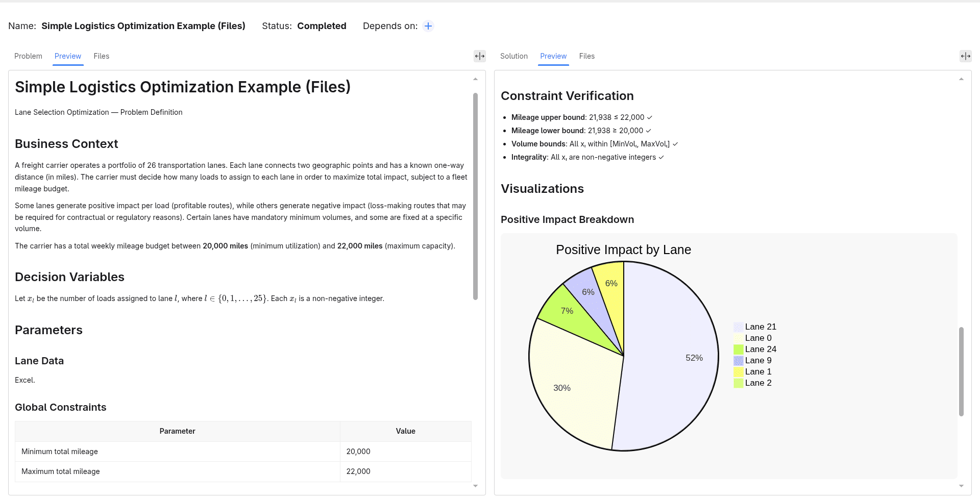980x499 pixels.
Task: Click the 'Minimum total mileage' table cell
Action: pyautogui.click(x=178, y=452)
